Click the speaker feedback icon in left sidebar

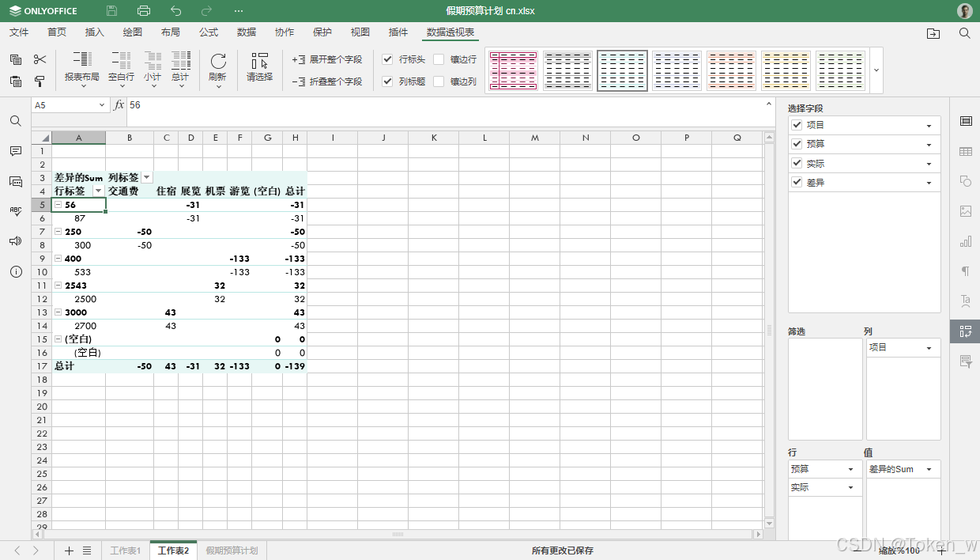pyautogui.click(x=15, y=241)
